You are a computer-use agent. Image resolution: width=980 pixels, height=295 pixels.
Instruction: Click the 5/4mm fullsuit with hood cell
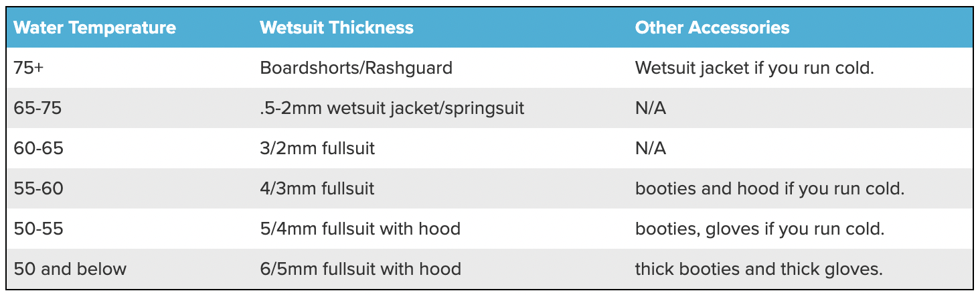pos(360,229)
